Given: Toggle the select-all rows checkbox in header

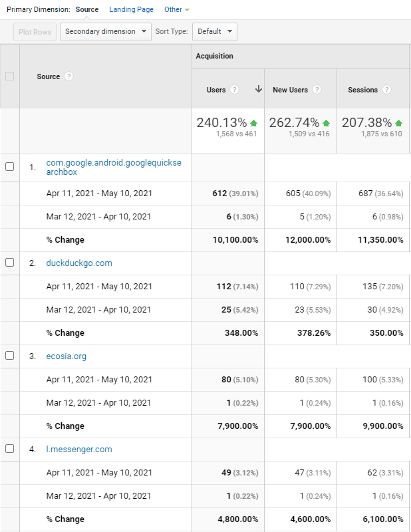Looking at the screenshot, I should coord(9,76).
